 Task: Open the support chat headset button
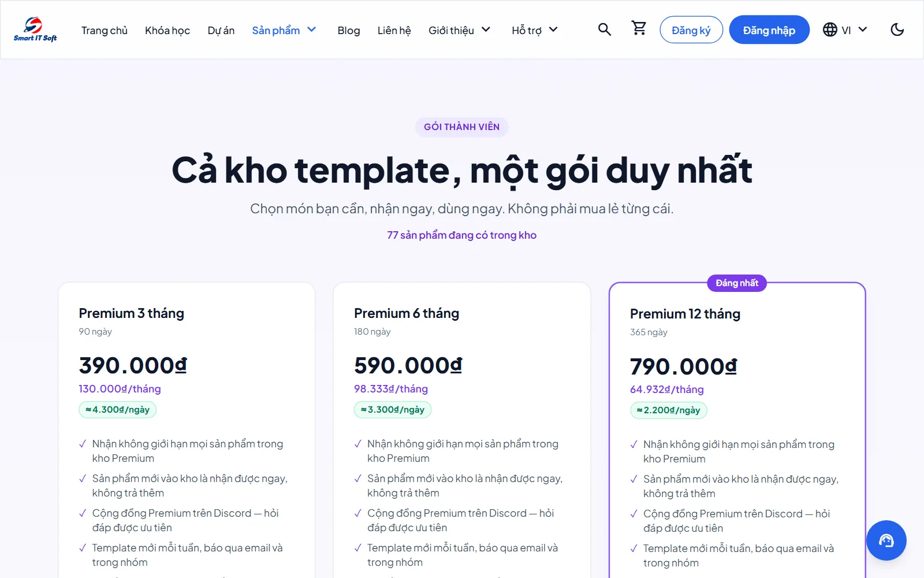point(886,540)
